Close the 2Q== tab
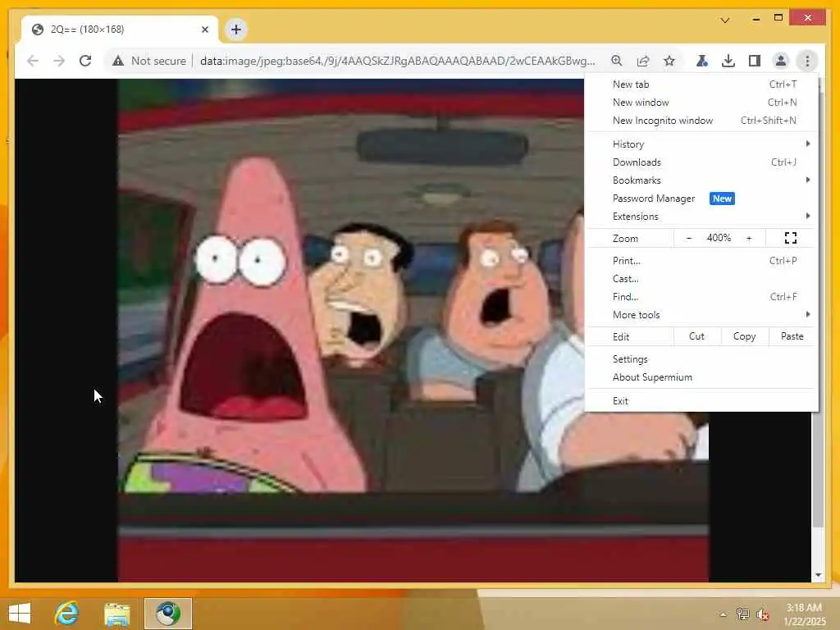840x630 pixels. [x=204, y=30]
